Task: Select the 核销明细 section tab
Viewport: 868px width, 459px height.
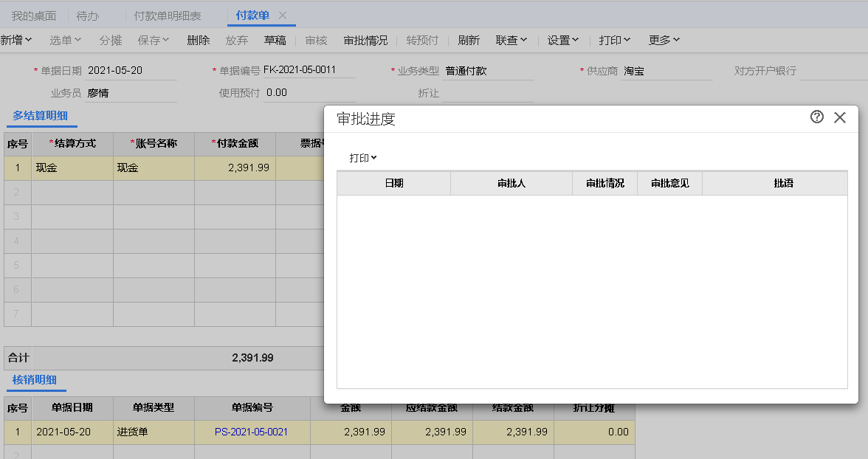Action: 34,380
